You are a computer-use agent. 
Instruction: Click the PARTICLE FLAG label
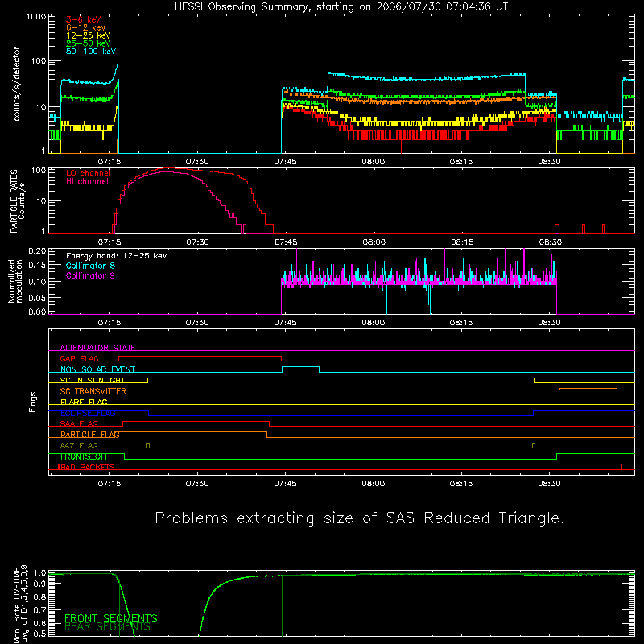pyautogui.click(x=90, y=435)
